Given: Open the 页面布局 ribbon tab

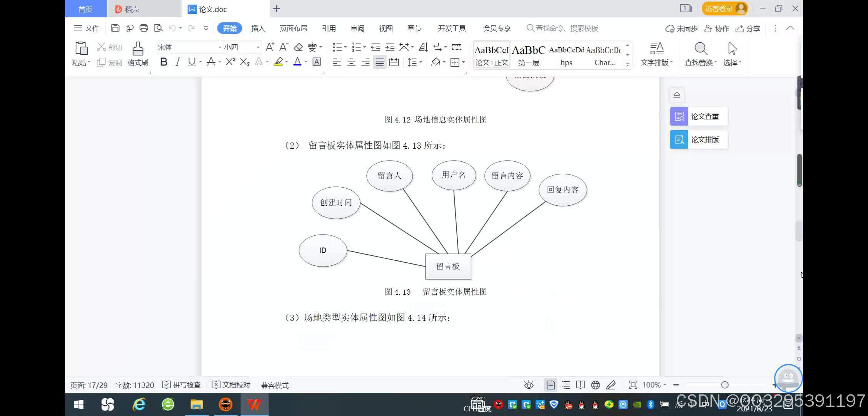Looking at the screenshot, I should click(x=293, y=28).
